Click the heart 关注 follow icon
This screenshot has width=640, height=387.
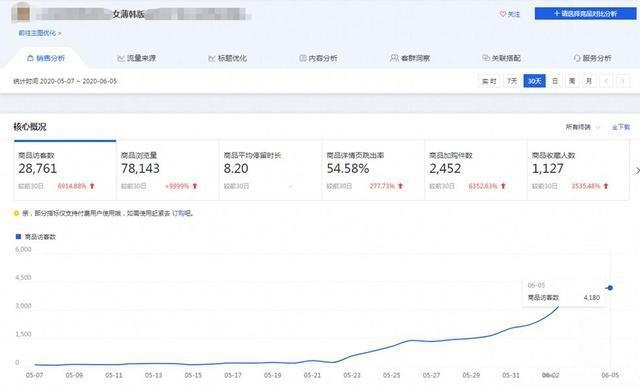click(502, 14)
